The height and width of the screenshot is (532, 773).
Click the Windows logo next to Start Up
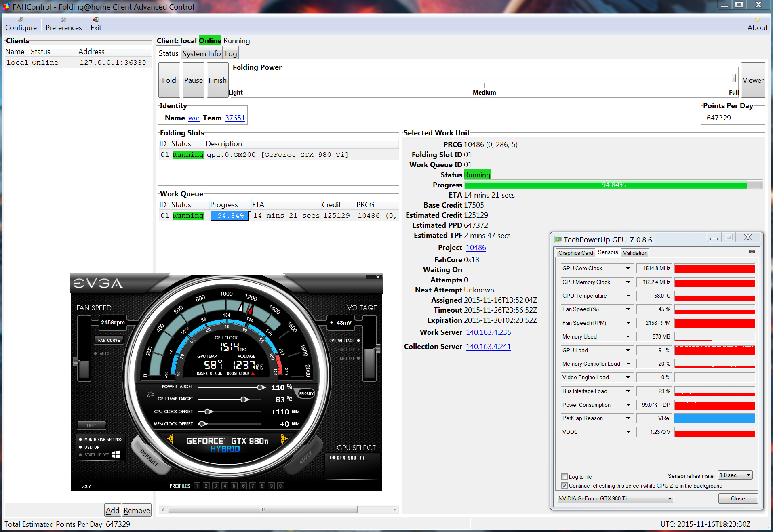coord(116,454)
